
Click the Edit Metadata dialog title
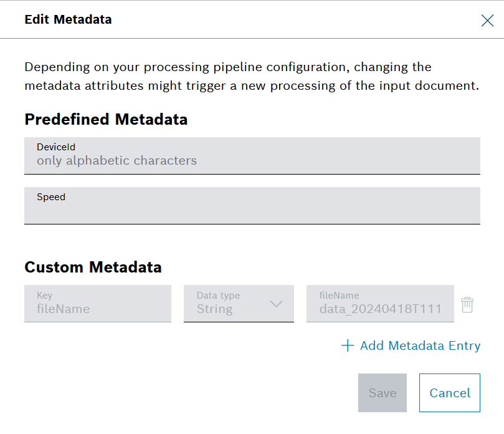pos(68,19)
